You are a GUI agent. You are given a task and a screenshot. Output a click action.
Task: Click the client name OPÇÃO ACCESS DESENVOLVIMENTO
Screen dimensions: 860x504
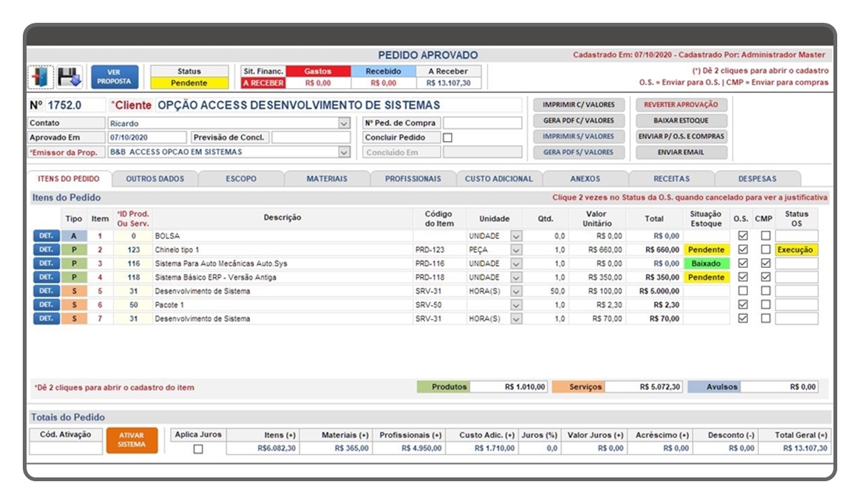point(299,106)
